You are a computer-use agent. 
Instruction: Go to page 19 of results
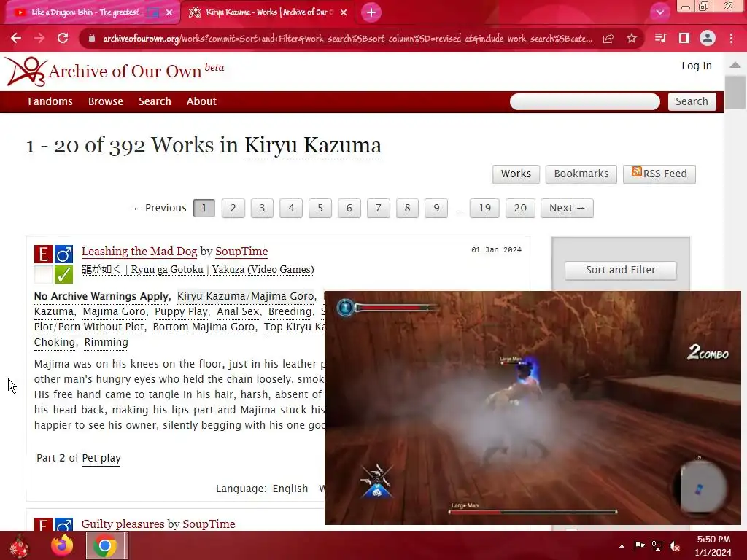(x=484, y=208)
